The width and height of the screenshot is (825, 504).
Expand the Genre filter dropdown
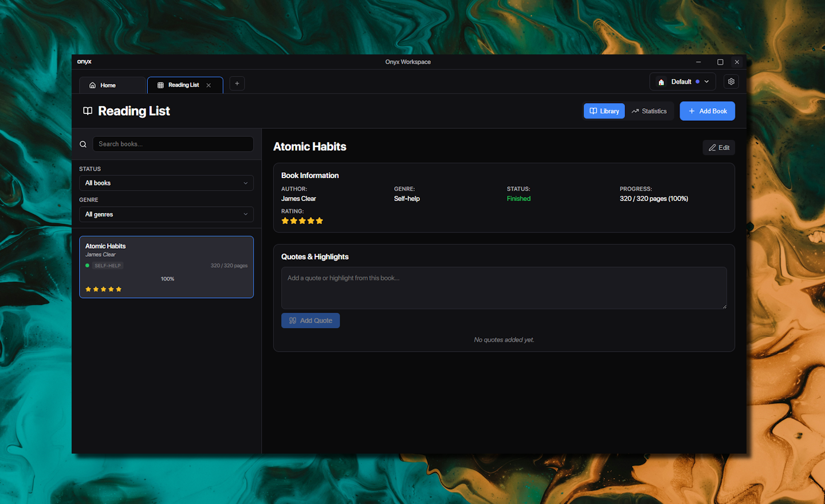tap(166, 214)
